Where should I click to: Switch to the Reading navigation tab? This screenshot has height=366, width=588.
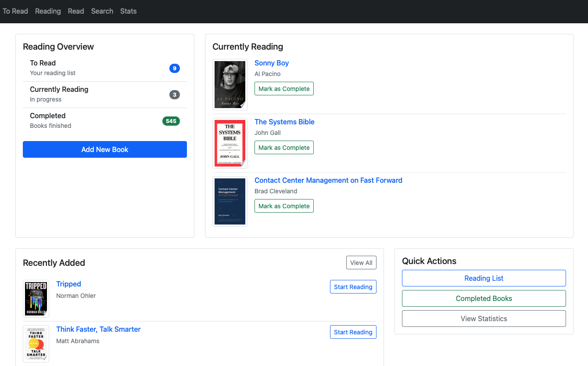point(48,11)
